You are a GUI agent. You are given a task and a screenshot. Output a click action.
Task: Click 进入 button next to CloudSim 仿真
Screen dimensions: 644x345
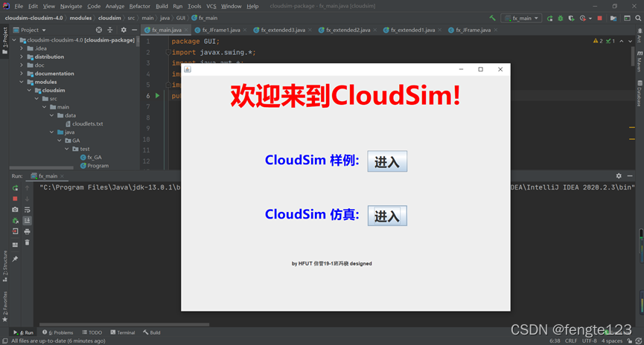[387, 216]
